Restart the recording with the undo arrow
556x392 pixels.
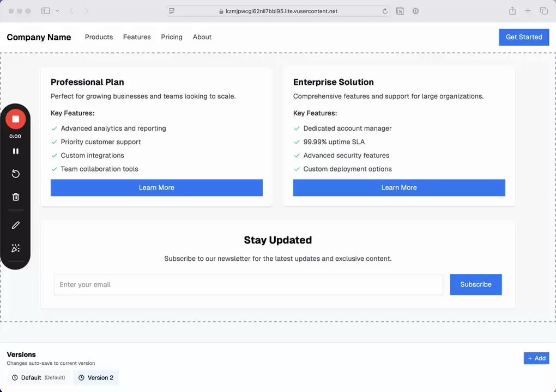[15, 174]
